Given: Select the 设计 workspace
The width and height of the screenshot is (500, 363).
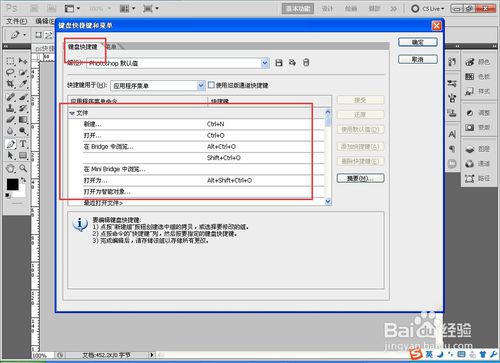Looking at the screenshot, I should pos(327,9).
